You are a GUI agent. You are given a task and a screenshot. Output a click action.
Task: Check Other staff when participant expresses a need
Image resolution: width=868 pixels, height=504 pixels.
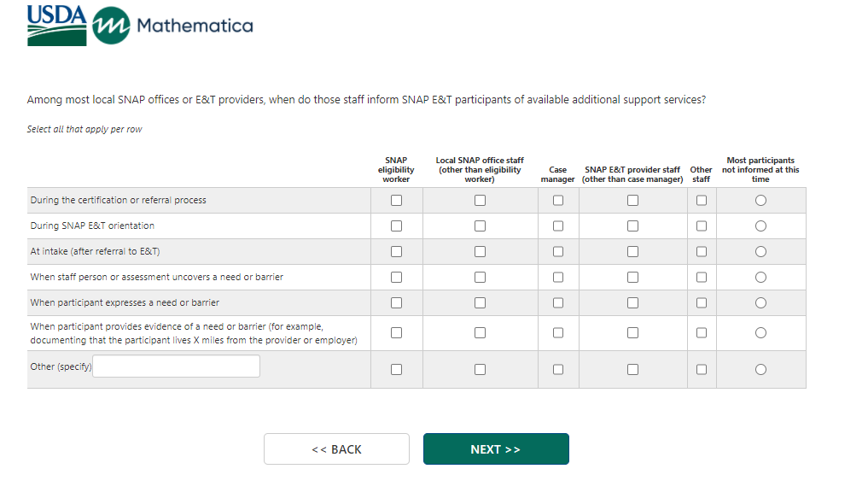click(x=702, y=303)
